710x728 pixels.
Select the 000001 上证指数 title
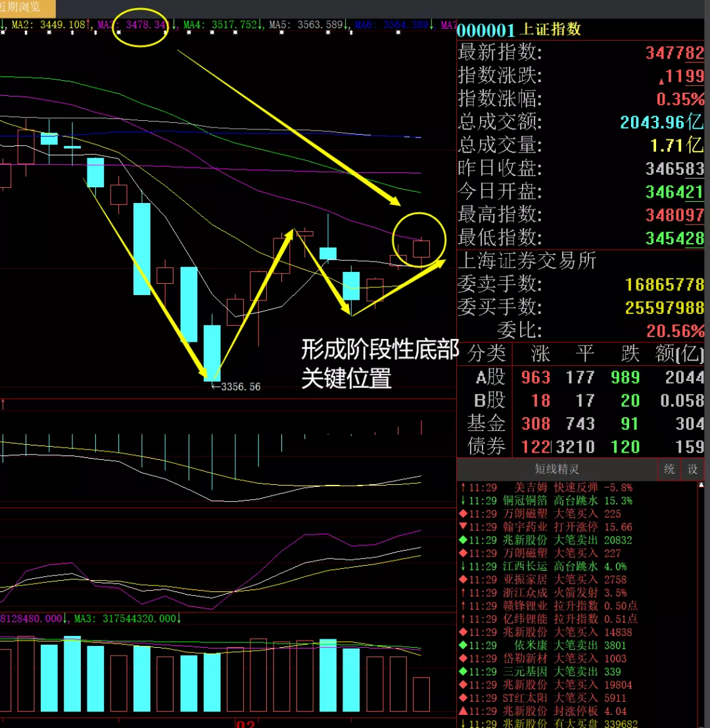click(519, 30)
